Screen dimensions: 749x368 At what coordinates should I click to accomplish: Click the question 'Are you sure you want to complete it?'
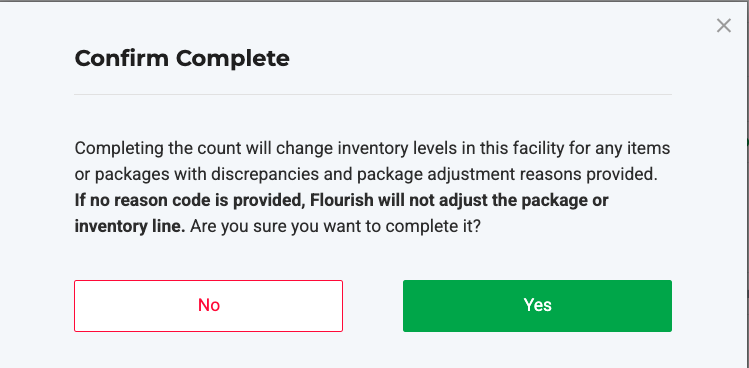[335, 227]
